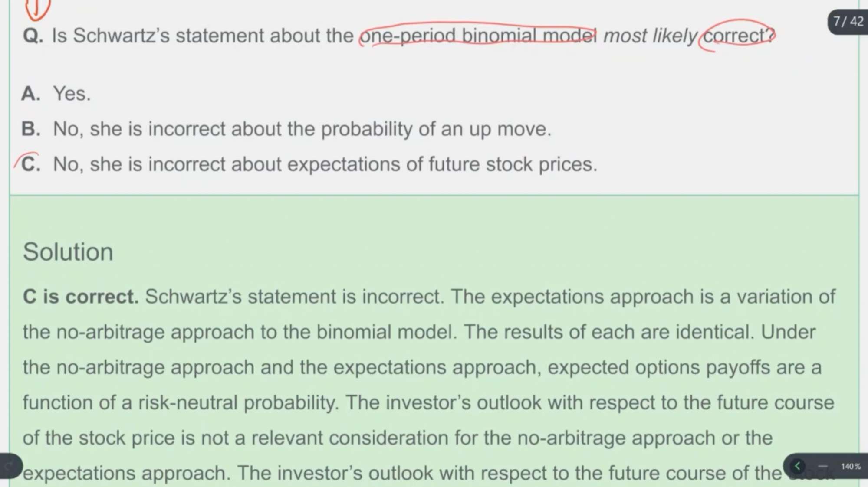Select answer option A 'Yes.'
868x487 pixels.
click(x=56, y=93)
